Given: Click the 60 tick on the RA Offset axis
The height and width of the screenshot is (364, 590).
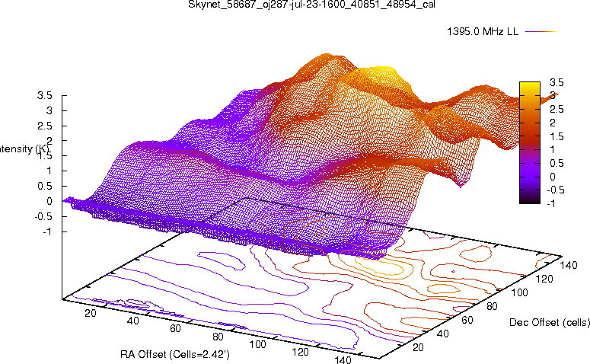Looking at the screenshot, I should point(175,329).
